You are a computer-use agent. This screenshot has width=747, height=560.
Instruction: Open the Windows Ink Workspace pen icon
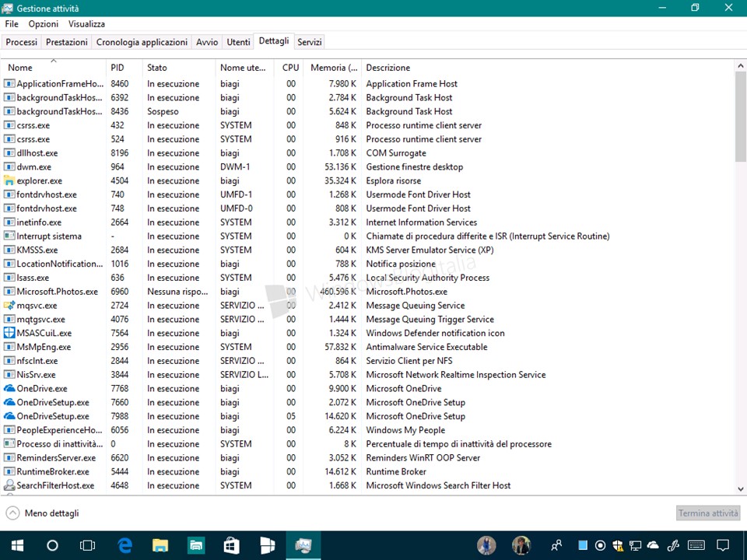point(674,545)
